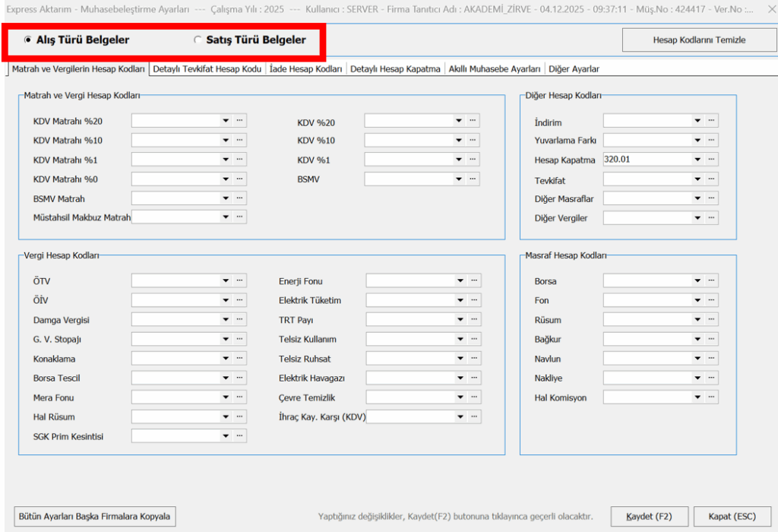Browse accounts for Telsiz Kullanım (ellipsis)
Viewport: 778px width, 532px height.
[x=474, y=338]
